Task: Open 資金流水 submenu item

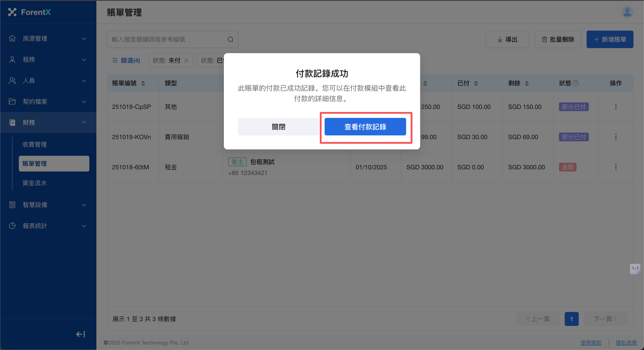Action: pos(35,183)
